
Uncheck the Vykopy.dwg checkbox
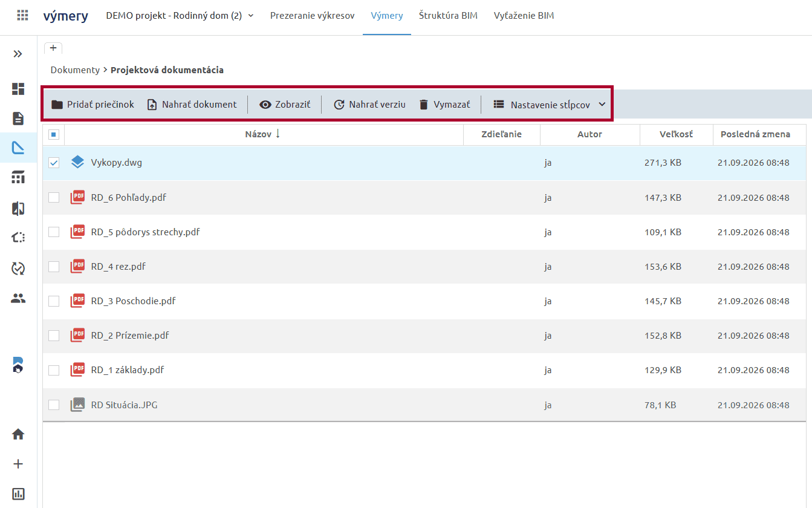tap(54, 163)
